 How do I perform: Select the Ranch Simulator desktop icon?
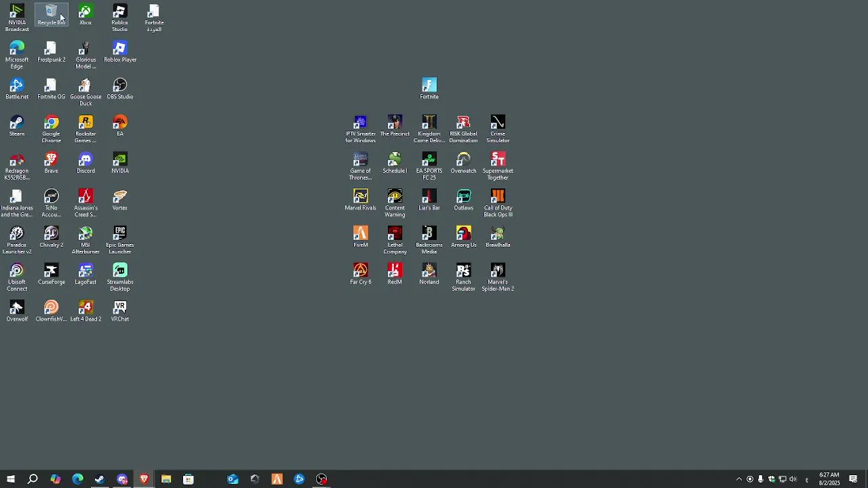coord(464,278)
